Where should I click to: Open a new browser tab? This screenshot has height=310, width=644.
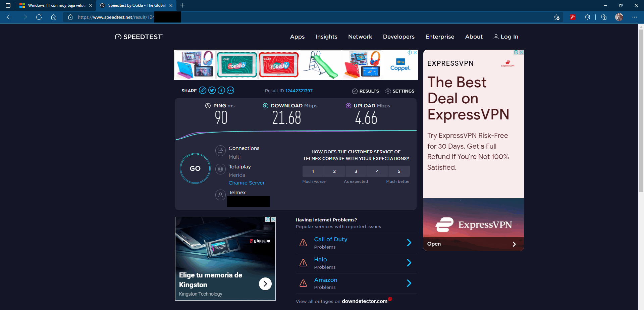pos(182,5)
